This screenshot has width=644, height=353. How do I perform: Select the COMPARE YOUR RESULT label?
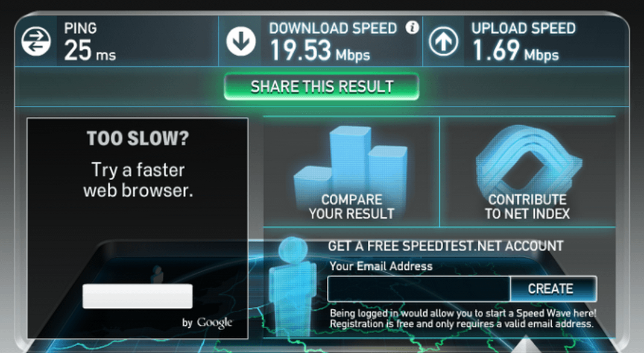[x=352, y=207]
